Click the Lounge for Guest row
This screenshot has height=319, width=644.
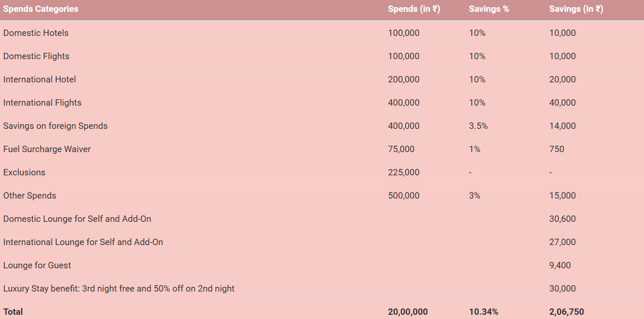click(x=322, y=265)
